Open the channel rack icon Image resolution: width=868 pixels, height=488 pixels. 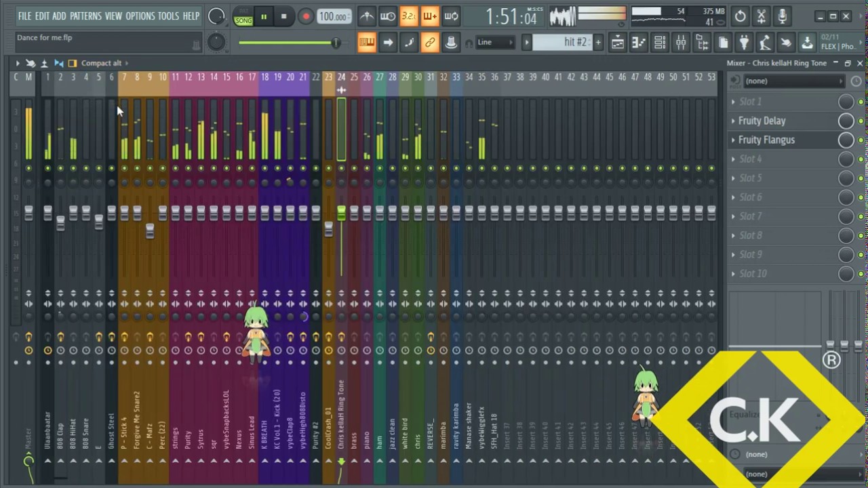(660, 43)
